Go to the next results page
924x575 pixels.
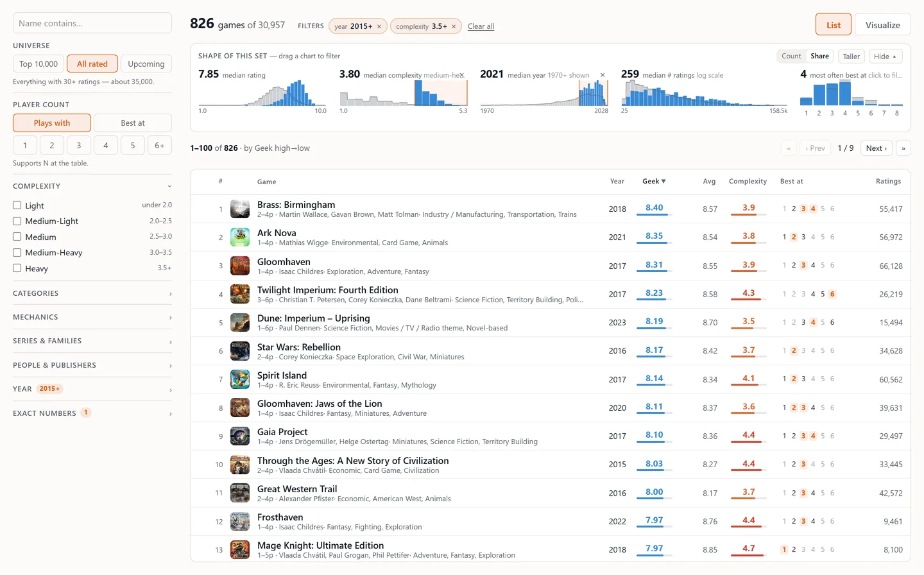877,148
